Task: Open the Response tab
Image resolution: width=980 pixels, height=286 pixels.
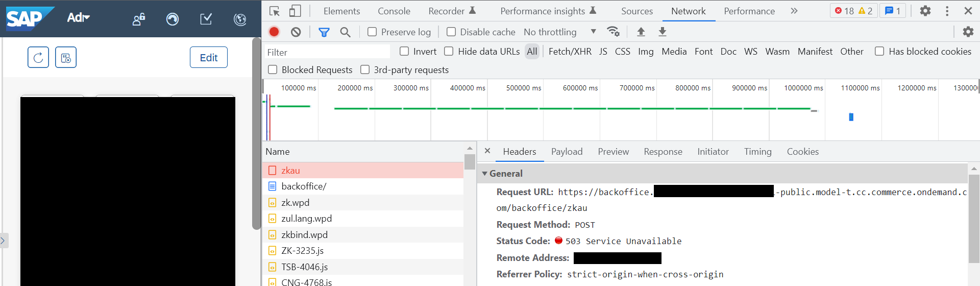Action: pos(663,152)
